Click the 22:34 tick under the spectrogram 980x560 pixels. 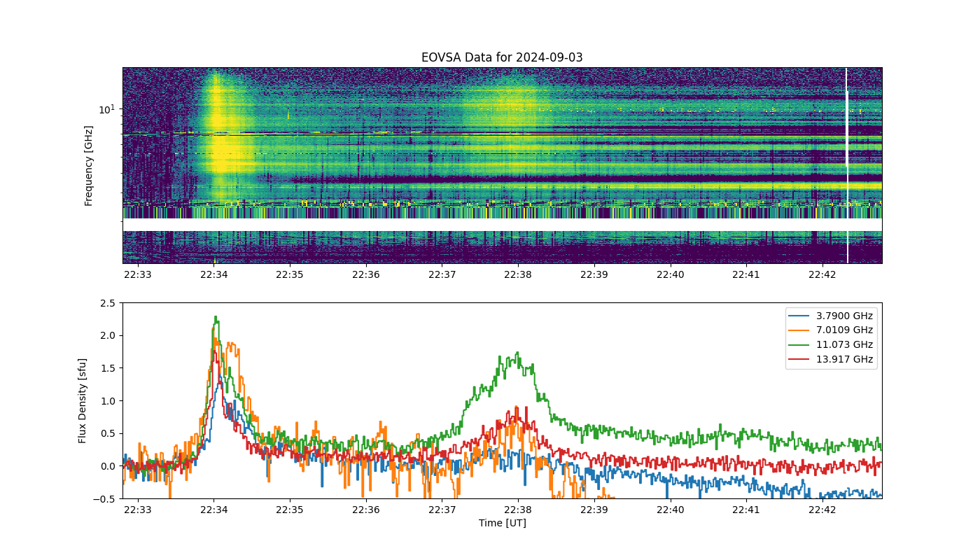pyautogui.click(x=213, y=274)
